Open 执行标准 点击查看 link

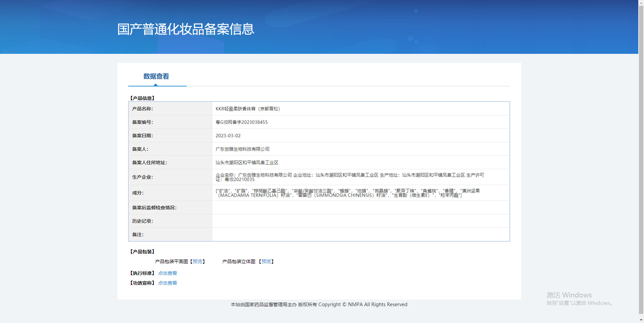tap(168, 273)
